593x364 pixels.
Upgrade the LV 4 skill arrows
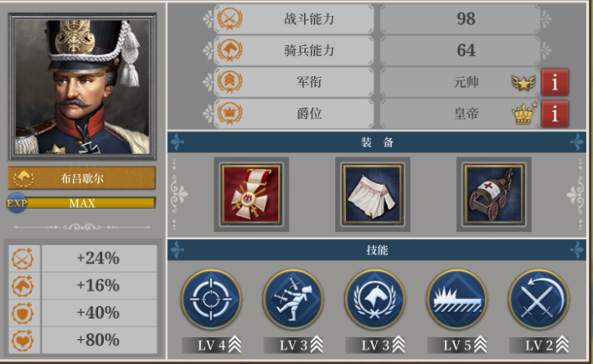(x=235, y=345)
